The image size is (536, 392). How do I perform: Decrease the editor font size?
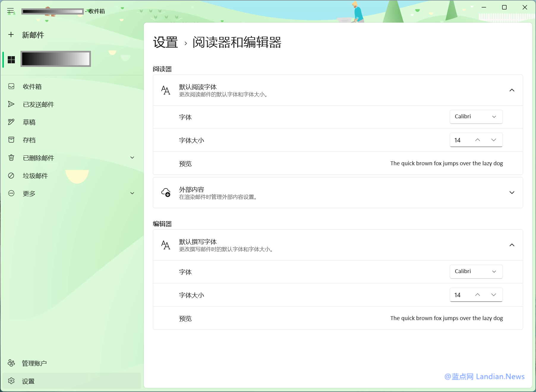pyautogui.click(x=494, y=295)
